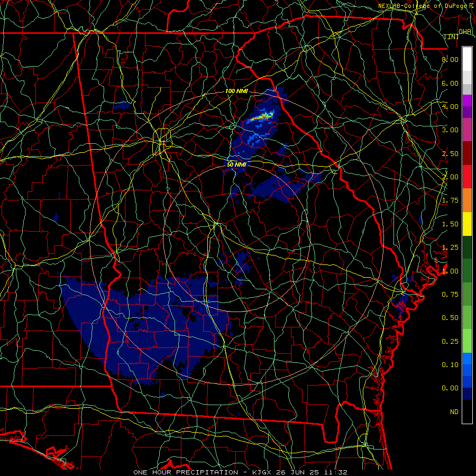The image size is (476, 476).
Task: Click the 0.10 legend value
Action: point(450,365)
